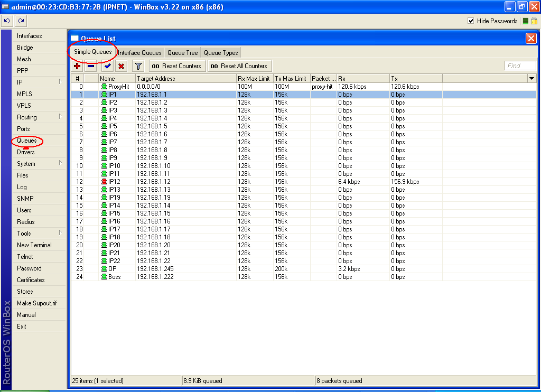Open the Files menu entry
This screenshot has height=392, width=541.
coord(22,175)
